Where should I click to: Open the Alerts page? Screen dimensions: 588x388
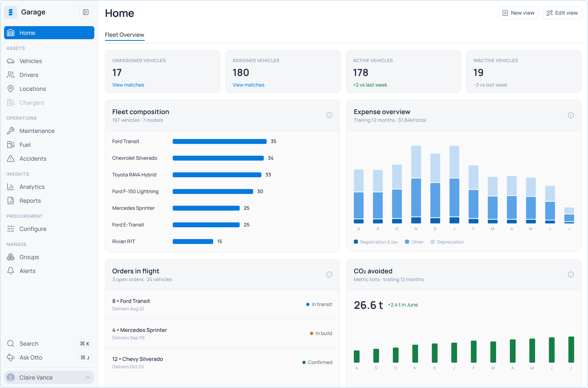(49, 271)
